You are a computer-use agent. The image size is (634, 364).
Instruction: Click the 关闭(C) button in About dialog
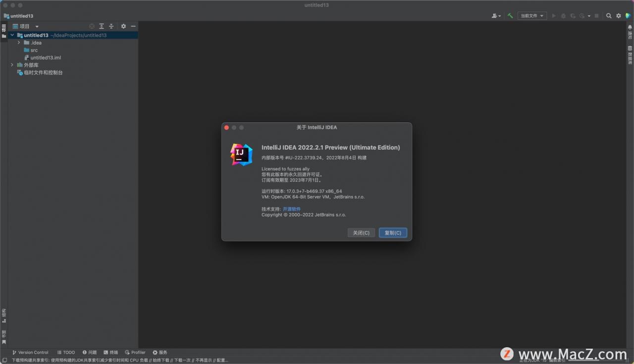(361, 233)
